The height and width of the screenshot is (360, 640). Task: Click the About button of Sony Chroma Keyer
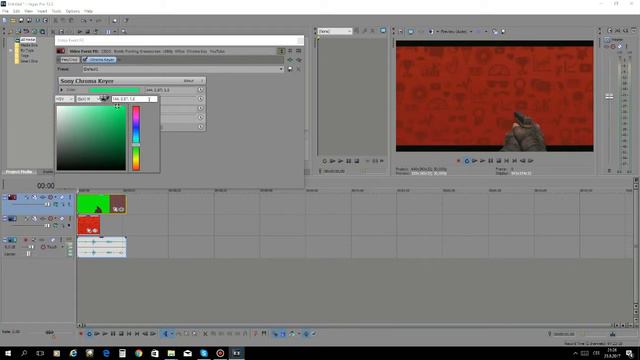189,81
